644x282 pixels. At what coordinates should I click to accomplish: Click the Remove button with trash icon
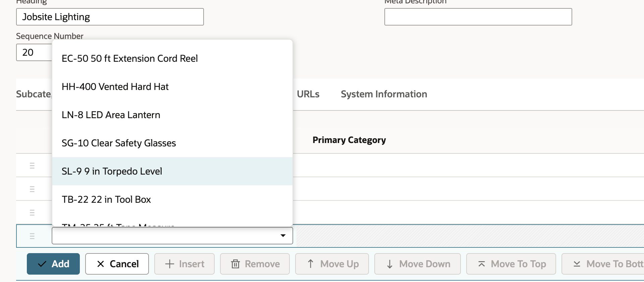click(x=255, y=264)
